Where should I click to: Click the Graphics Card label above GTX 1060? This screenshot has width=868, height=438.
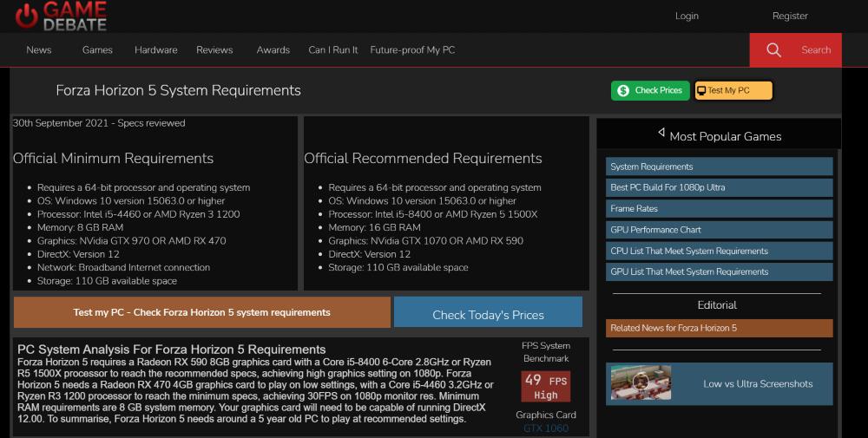tap(546, 415)
